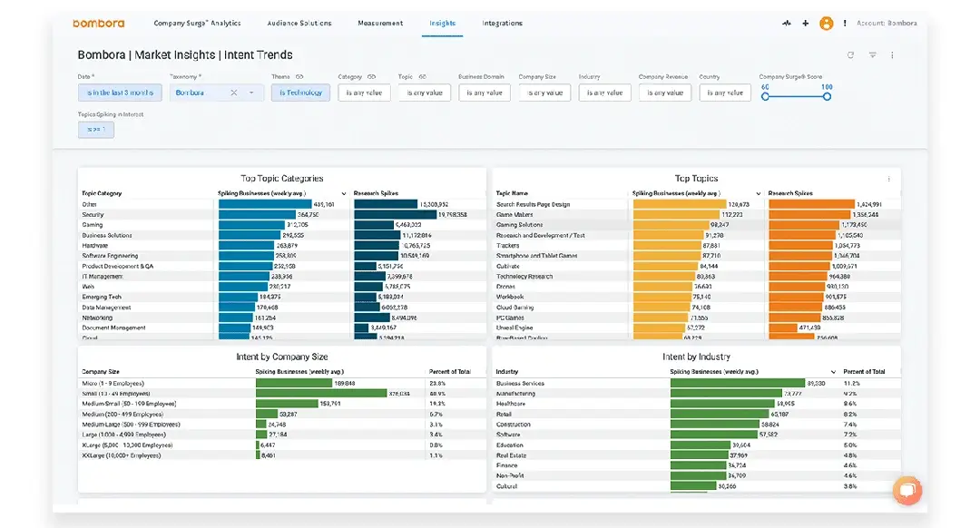Click the Software Engineering category row label
The width and height of the screenshot is (980, 528).
point(110,256)
